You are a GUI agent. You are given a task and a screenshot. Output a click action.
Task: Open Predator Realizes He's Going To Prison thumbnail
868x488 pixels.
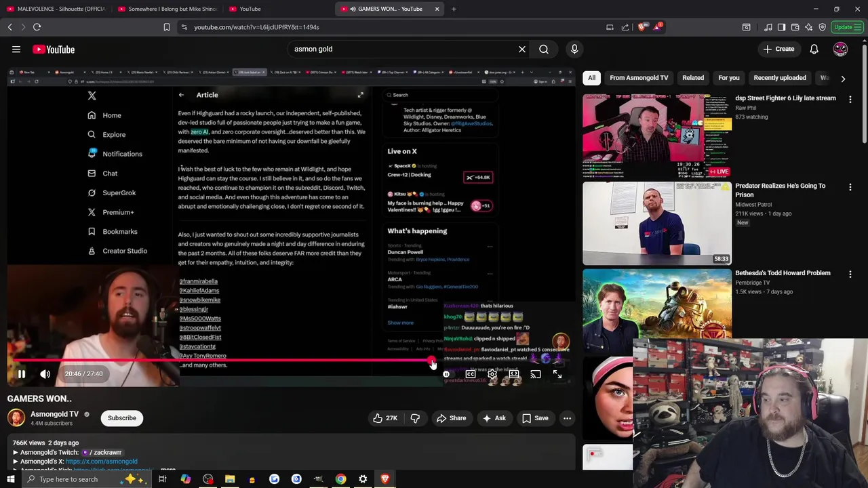657,223
